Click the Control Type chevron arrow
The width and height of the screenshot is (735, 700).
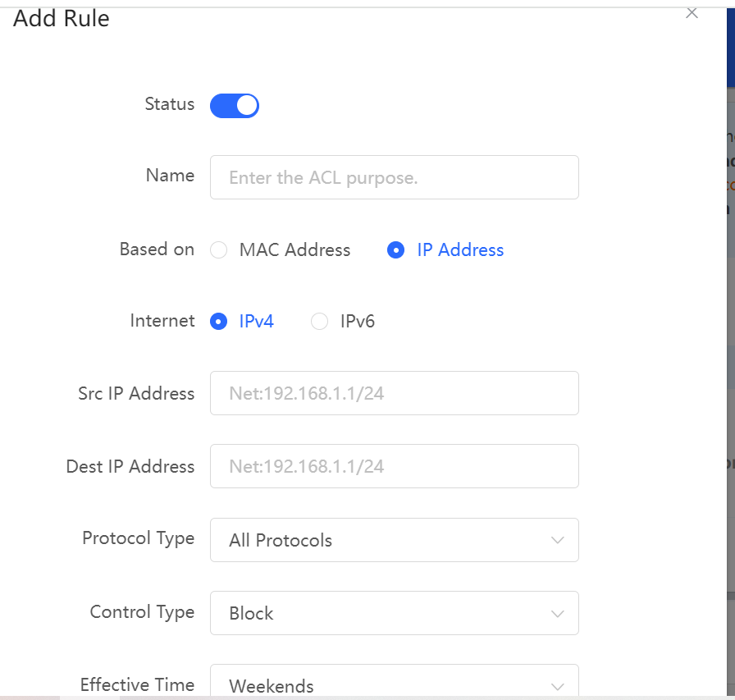point(557,614)
